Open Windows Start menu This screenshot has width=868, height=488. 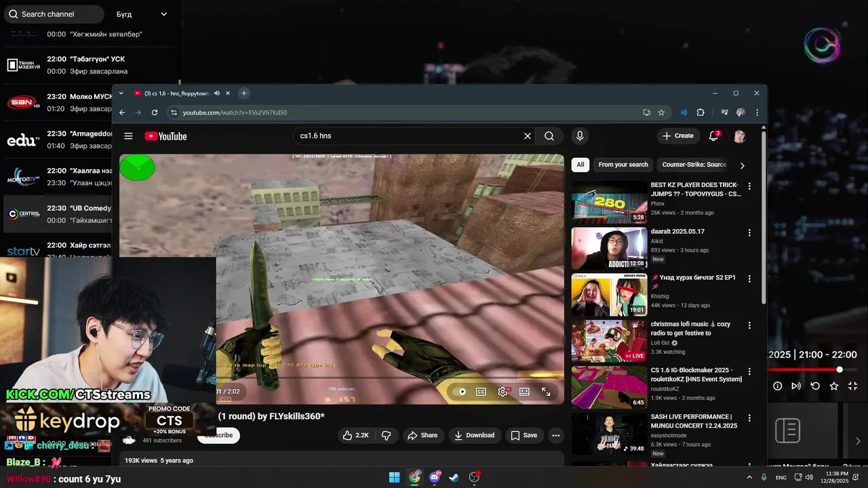(395, 478)
